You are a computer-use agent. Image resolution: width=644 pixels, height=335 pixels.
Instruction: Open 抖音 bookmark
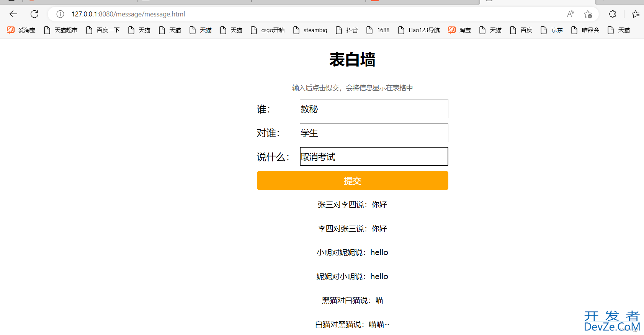click(x=347, y=30)
